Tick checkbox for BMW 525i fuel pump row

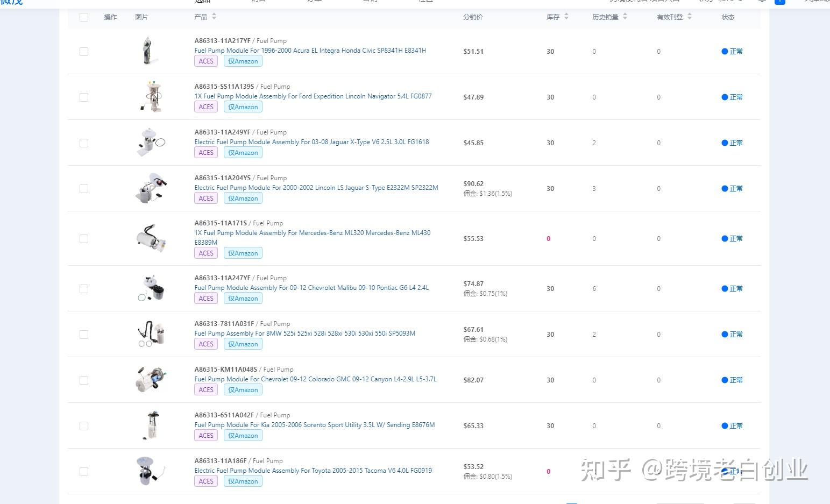pyautogui.click(x=84, y=335)
